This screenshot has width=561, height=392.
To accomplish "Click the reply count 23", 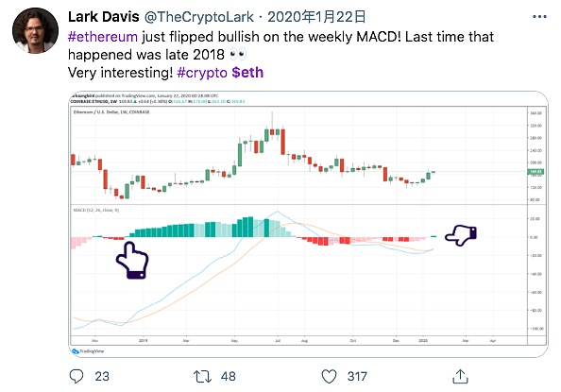I will [x=102, y=377].
